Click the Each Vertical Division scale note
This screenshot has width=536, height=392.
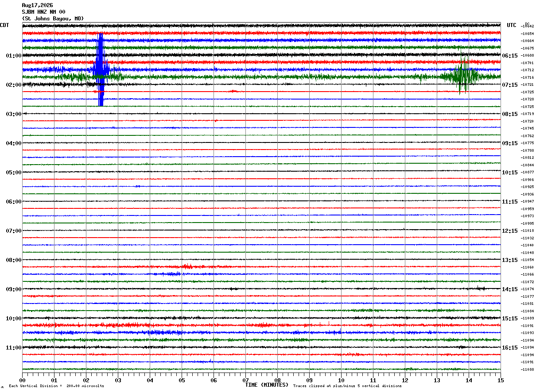click(57, 386)
